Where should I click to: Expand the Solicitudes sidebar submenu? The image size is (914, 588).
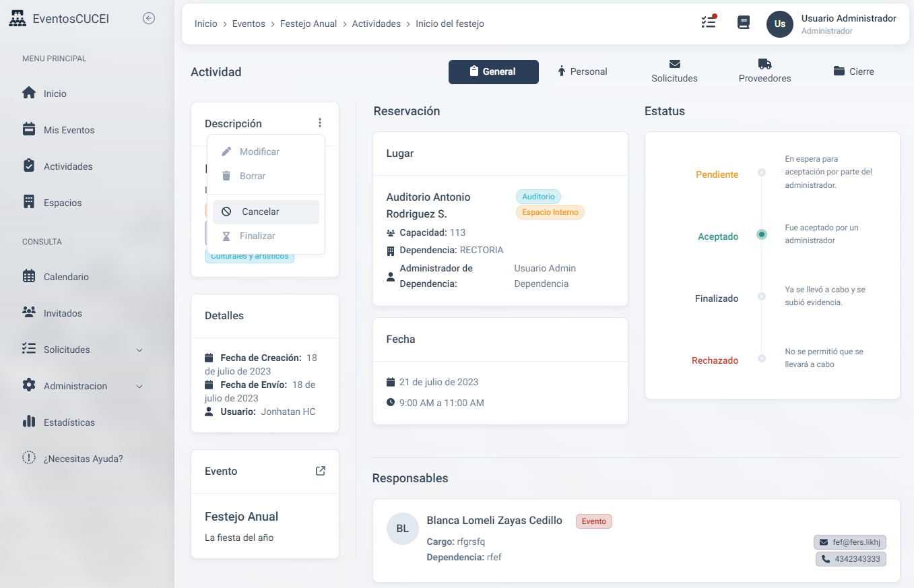[x=139, y=350]
